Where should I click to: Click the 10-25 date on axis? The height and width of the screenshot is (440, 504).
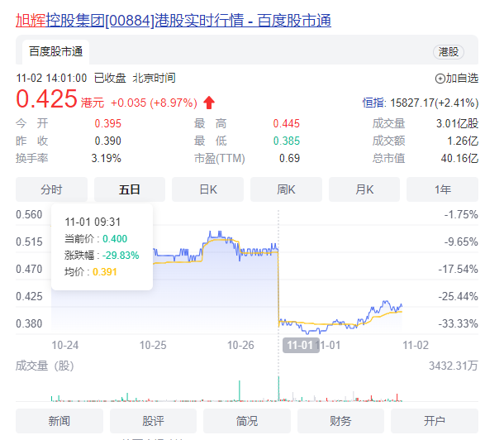(153, 346)
